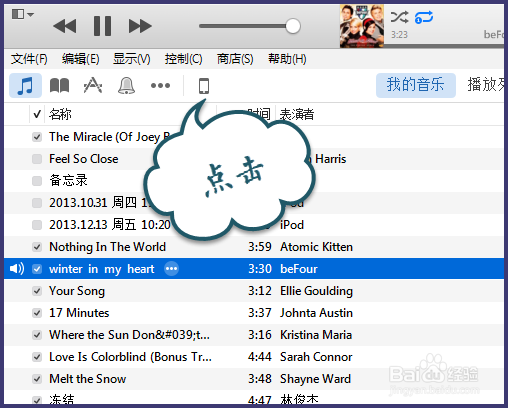Click the iPhone device icon
The width and height of the screenshot is (508, 408).
click(x=204, y=86)
